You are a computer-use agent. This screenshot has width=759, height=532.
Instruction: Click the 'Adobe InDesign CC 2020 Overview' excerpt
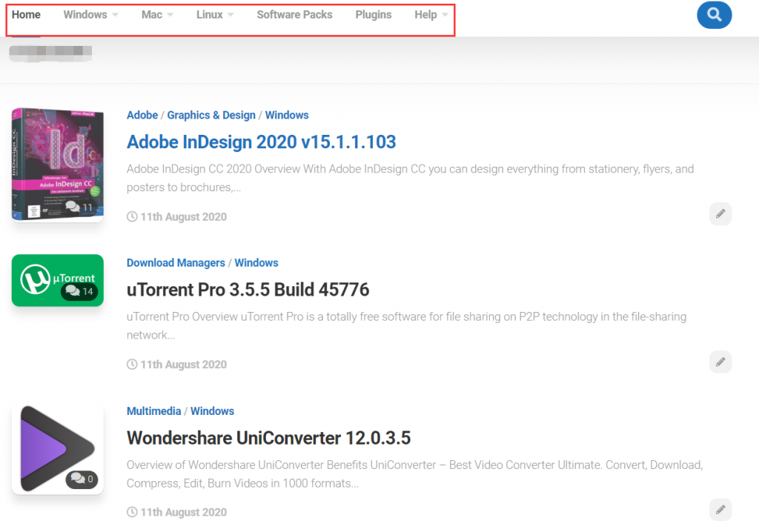[411, 178]
